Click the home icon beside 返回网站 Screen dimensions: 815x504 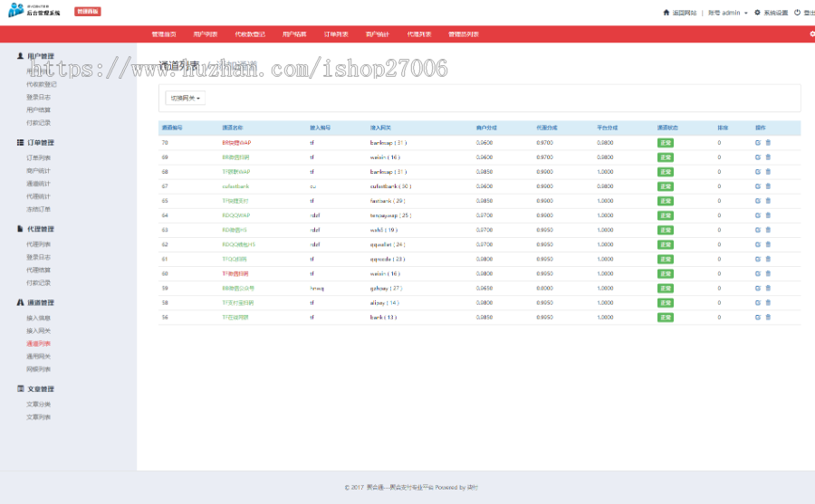[666, 13]
